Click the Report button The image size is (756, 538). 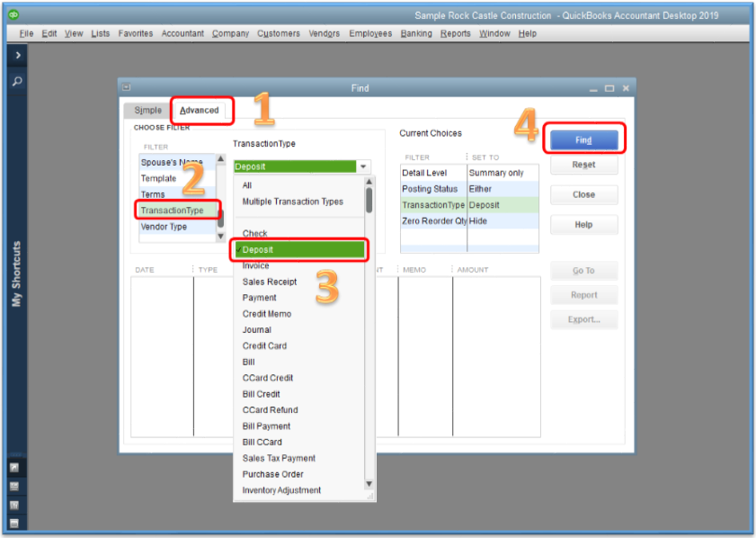tap(583, 295)
